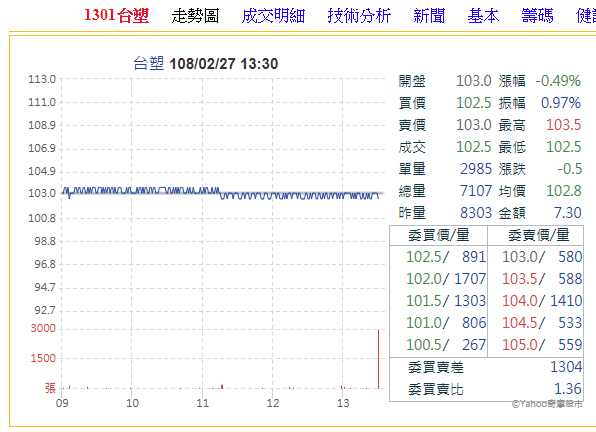Click the 最高 103.5 price value
The width and height of the screenshot is (596, 432).
(x=563, y=125)
